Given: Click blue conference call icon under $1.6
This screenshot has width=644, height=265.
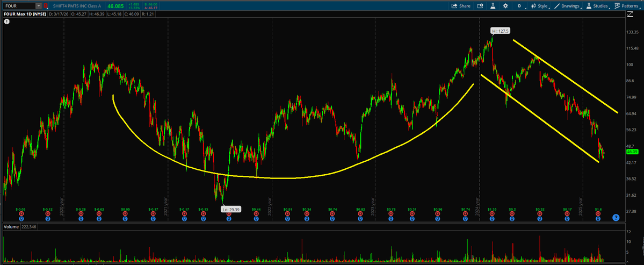Looking at the screenshot, I should tap(598, 219).
